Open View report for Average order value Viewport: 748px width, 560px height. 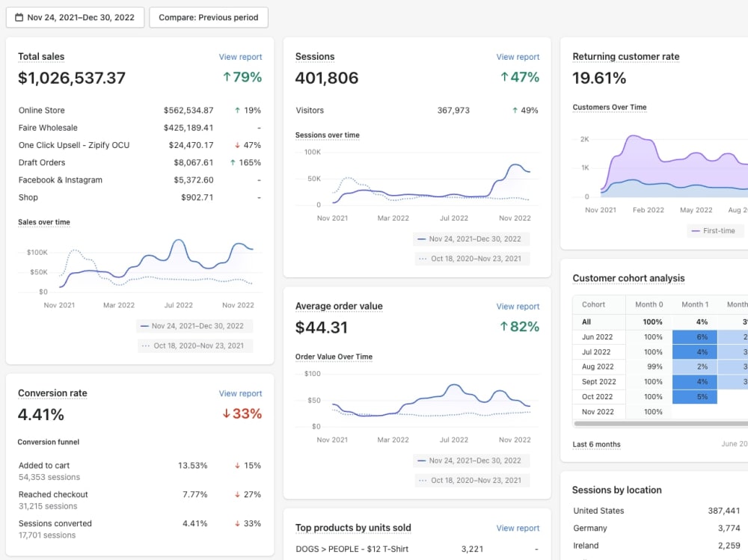tap(518, 307)
